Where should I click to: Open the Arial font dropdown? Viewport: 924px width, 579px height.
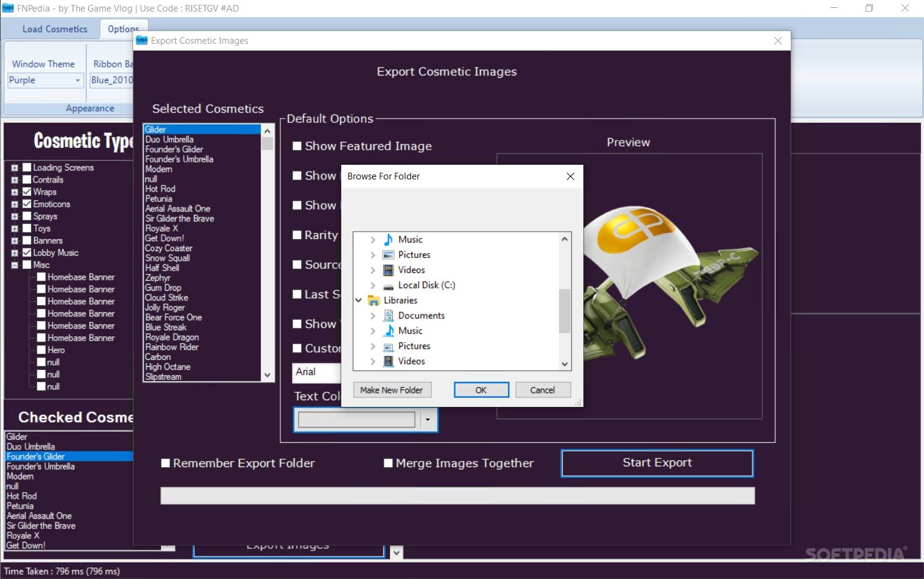[316, 372]
